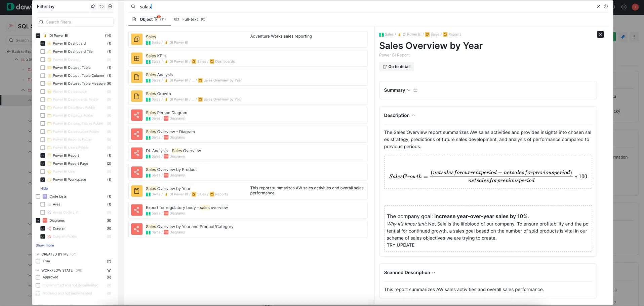
Task: Check the Code Lists group filter
Action: (38, 196)
